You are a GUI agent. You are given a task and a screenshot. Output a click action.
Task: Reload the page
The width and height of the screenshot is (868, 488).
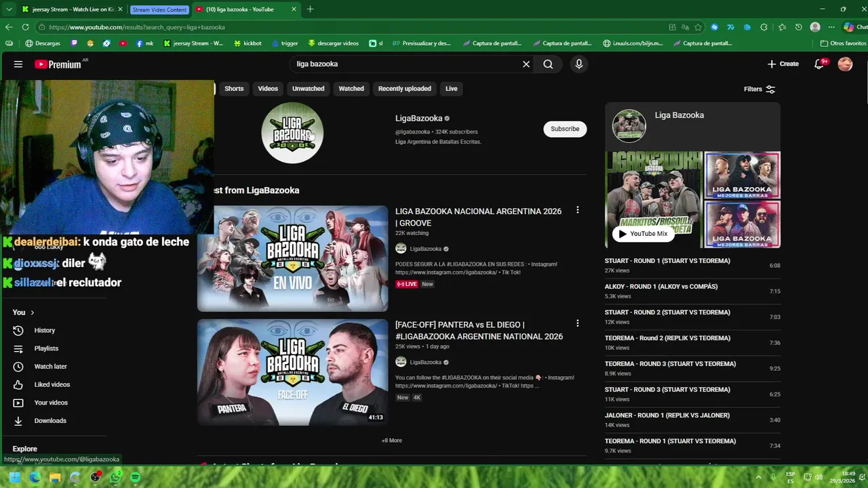[x=25, y=27]
